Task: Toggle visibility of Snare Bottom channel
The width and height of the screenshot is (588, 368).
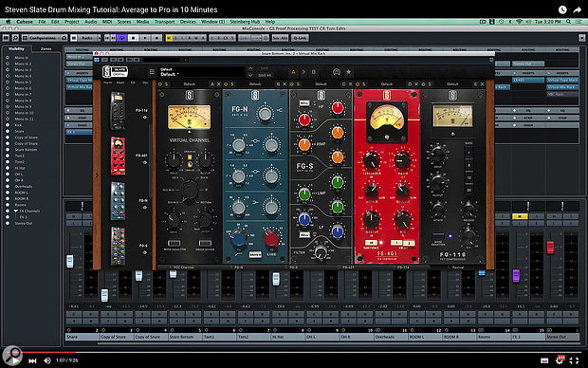Action: [8, 149]
